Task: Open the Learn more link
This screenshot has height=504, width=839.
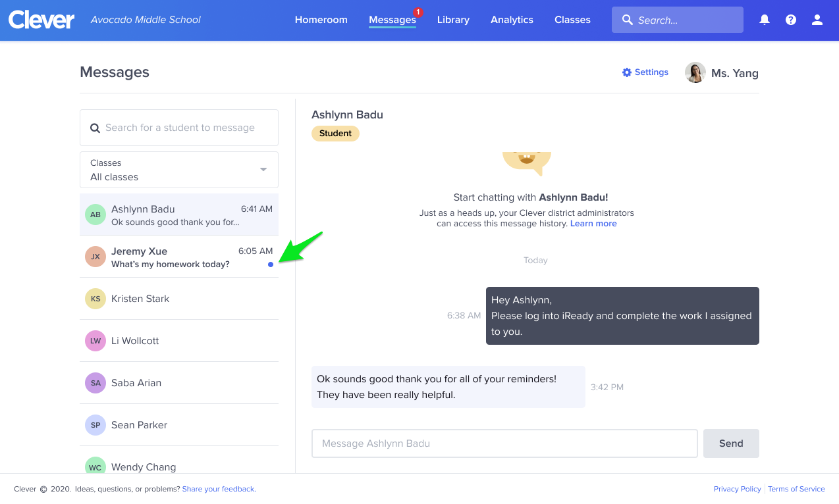Action: (593, 223)
